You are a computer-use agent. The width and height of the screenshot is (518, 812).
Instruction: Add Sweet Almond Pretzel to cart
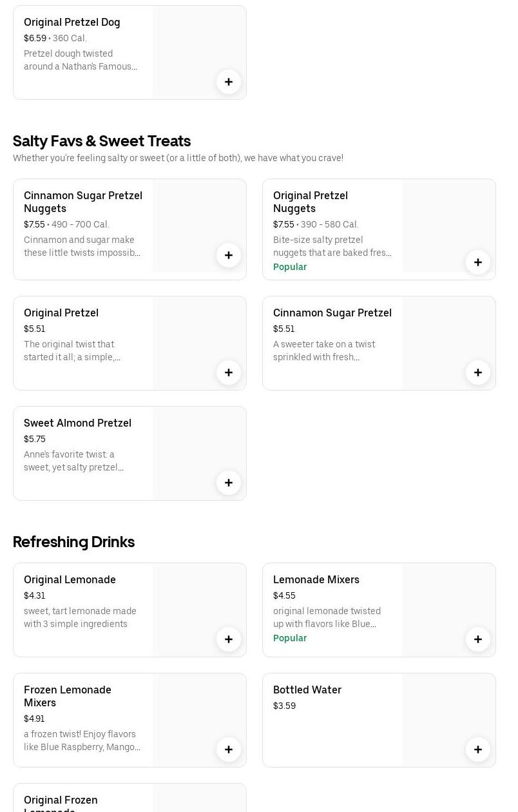(x=229, y=483)
